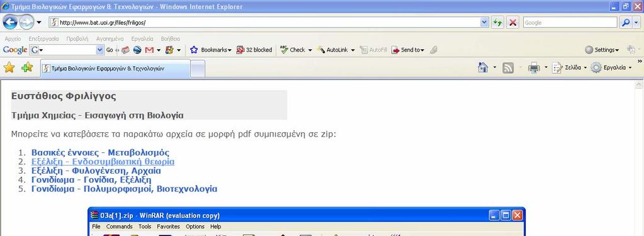
Task: Click the AutoLink wand button
Action: (x=332, y=50)
